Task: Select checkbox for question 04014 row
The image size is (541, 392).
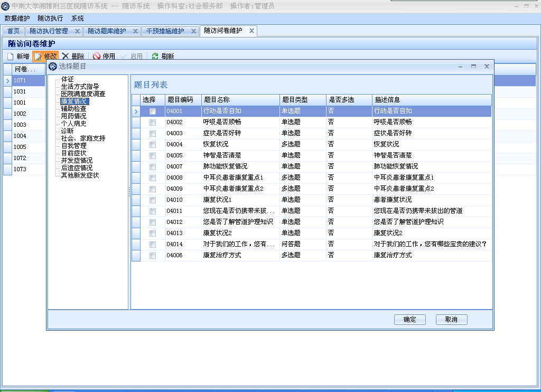Action: [x=153, y=245]
